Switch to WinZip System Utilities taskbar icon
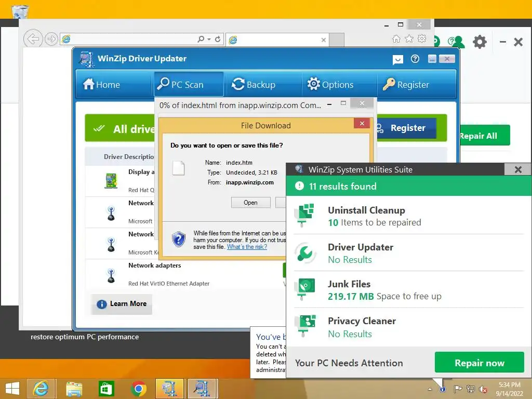532x399 pixels. (x=170, y=389)
